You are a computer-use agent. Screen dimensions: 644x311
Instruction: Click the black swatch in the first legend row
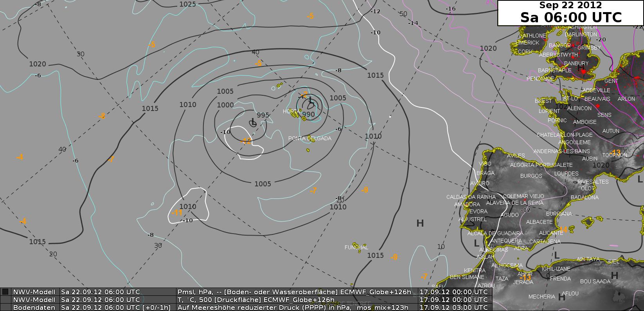tap(5, 292)
